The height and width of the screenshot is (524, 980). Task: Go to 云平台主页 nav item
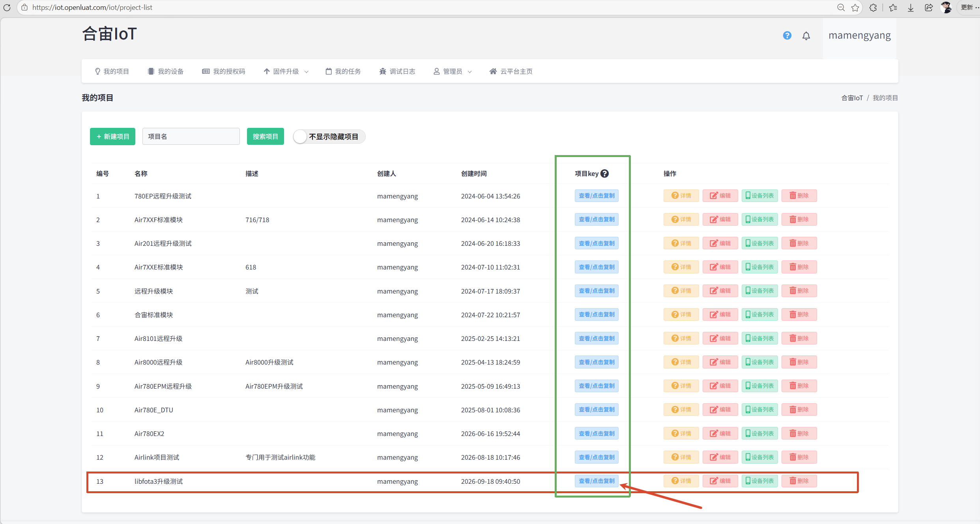coord(511,71)
